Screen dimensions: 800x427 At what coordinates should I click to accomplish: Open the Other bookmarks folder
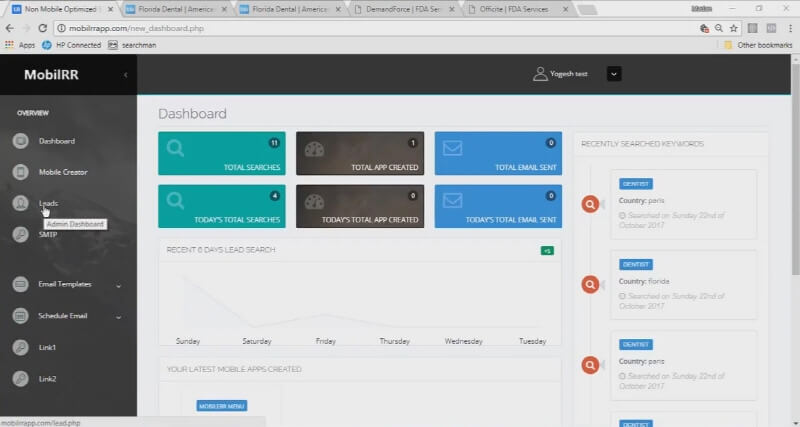758,45
